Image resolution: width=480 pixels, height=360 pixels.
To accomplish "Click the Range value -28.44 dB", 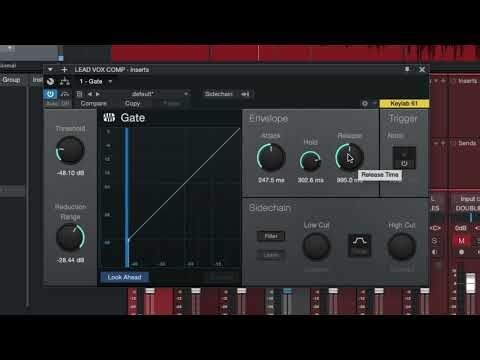I will [x=70, y=260].
